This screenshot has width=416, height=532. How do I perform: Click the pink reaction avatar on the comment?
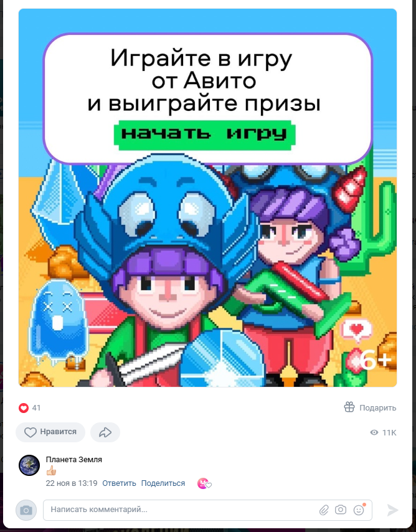(204, 483)
